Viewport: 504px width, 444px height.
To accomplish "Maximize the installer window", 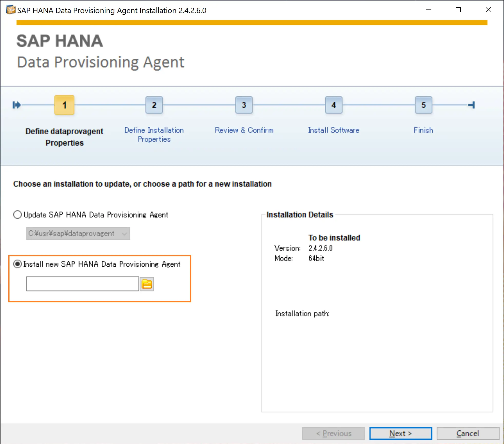I will point(458,10).
